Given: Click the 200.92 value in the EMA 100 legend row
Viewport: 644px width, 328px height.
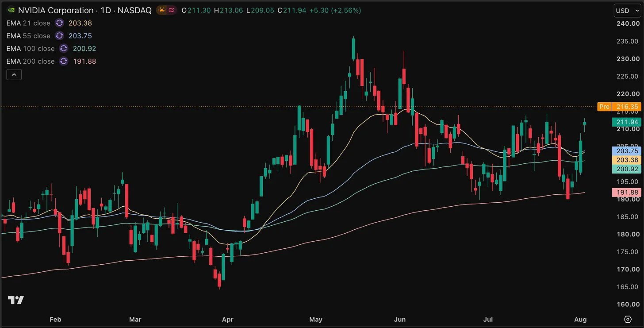Looking at the screenshot, I should click(84, 49).
